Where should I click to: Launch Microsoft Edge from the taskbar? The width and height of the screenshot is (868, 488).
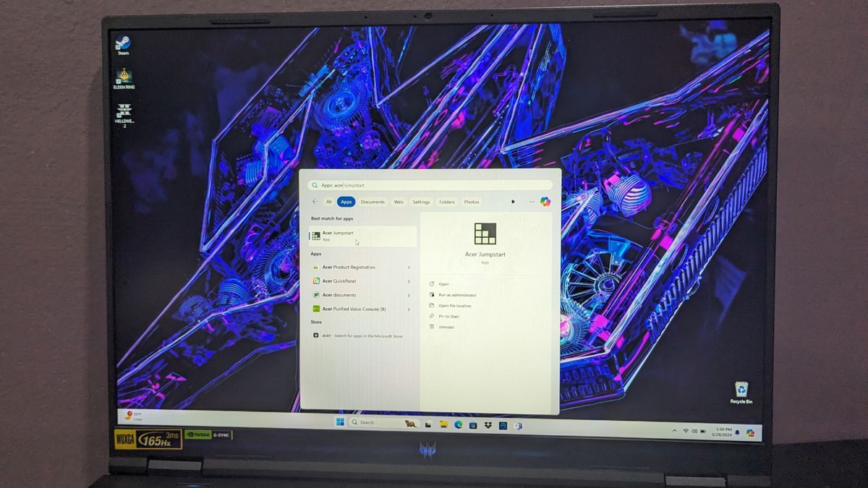(x=458, y=424)
